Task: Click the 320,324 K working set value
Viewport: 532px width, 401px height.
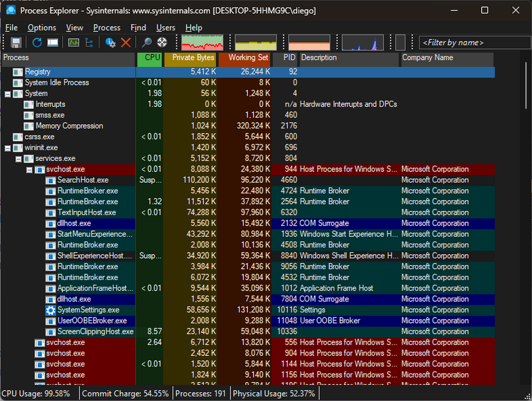Action: (254, 126)
